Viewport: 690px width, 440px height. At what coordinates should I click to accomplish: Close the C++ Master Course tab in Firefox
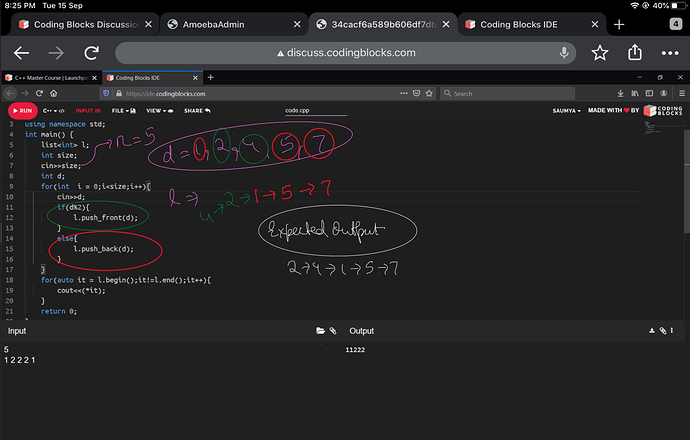[x=94, y=78]
